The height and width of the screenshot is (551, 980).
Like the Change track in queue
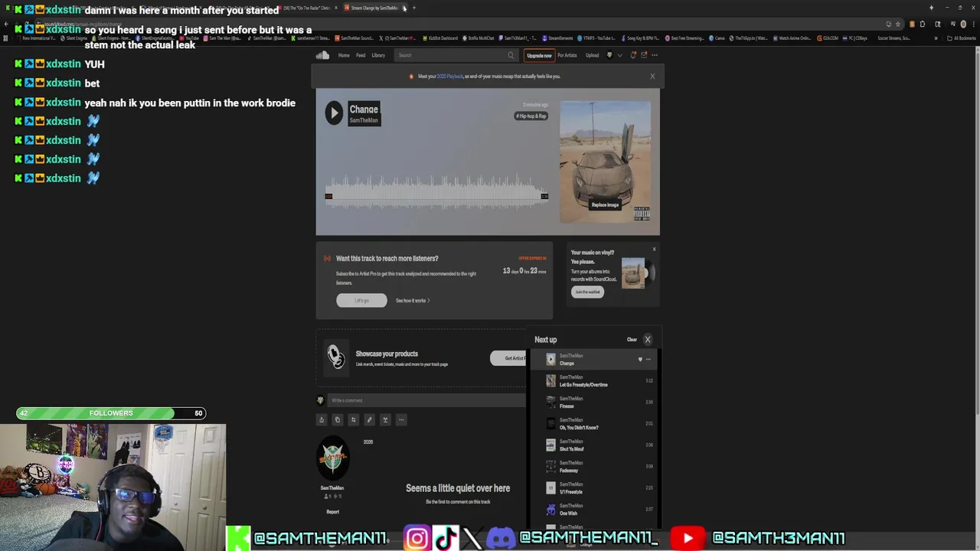640,359
